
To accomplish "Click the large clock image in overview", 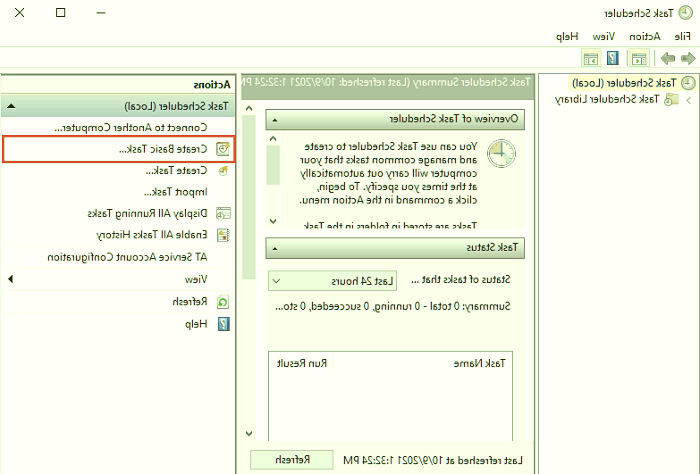I will point(501,154).
